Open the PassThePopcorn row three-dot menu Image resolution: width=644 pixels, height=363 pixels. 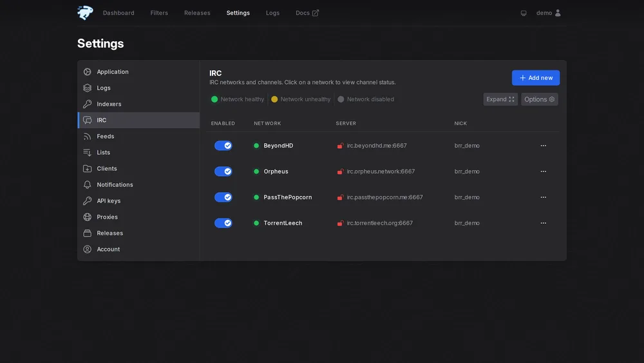tap(543, 197)
